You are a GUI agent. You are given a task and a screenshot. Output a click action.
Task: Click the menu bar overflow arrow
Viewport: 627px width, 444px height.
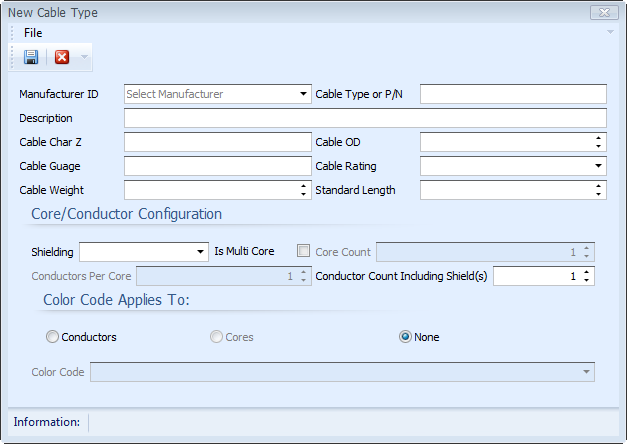610,32
